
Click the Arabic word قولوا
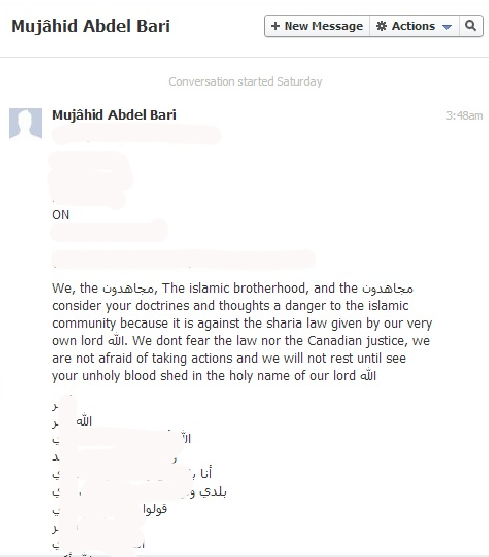(x=155, y=509)
